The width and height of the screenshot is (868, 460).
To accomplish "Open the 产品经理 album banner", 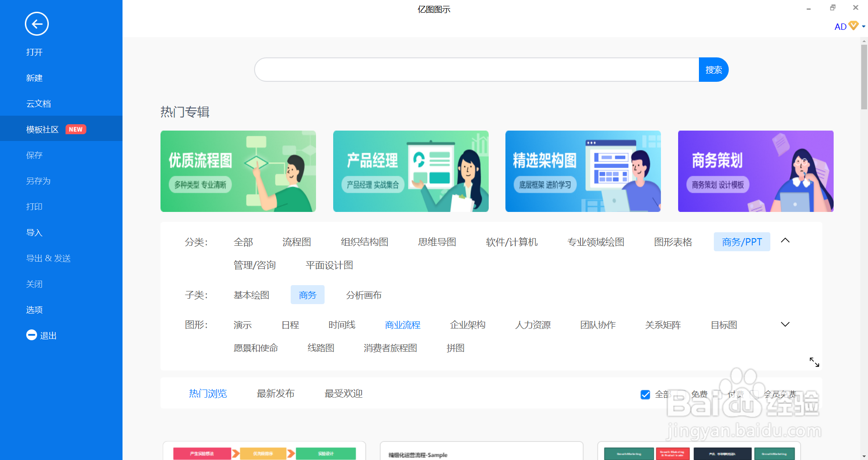I will 411,171.
